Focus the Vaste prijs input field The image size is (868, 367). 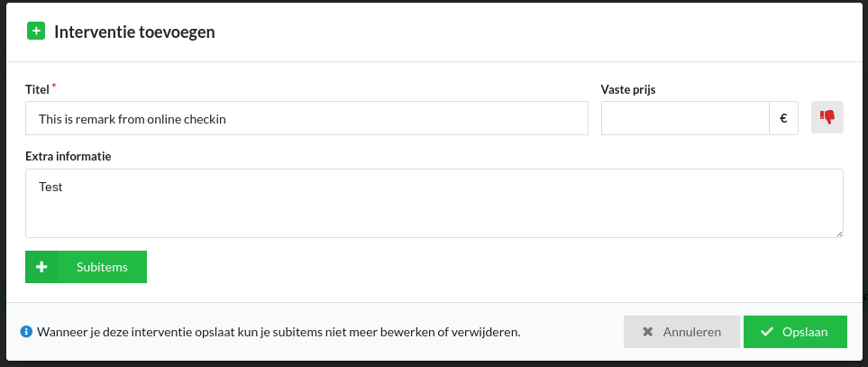(685, 118)
